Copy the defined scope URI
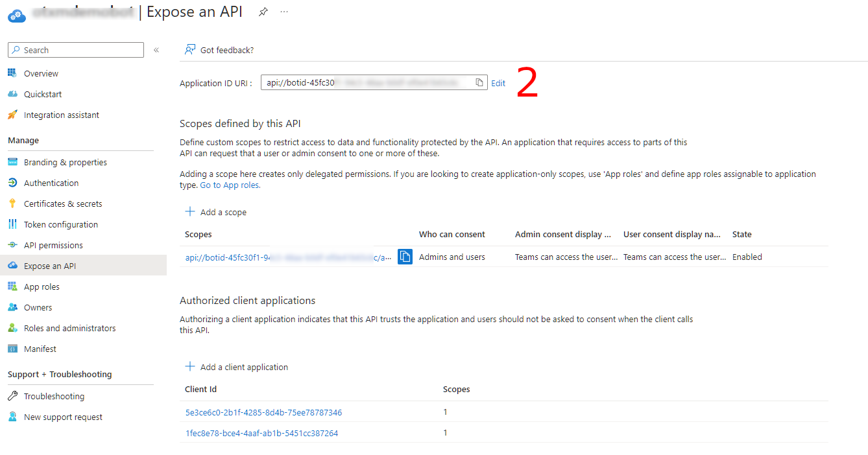868x455 pixels. pos(405,256)
